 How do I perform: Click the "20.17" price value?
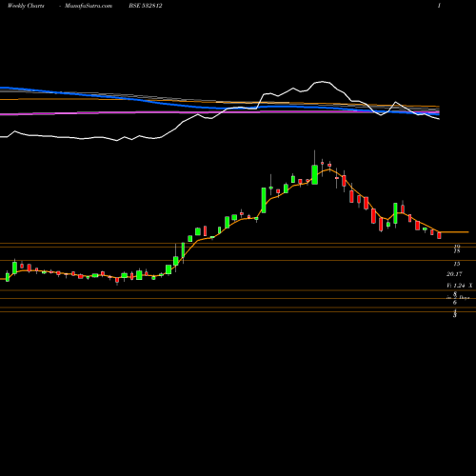[454, 274]
